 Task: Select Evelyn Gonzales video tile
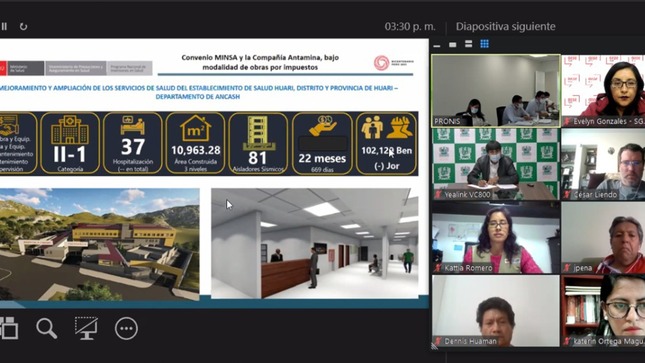[603, 91]
